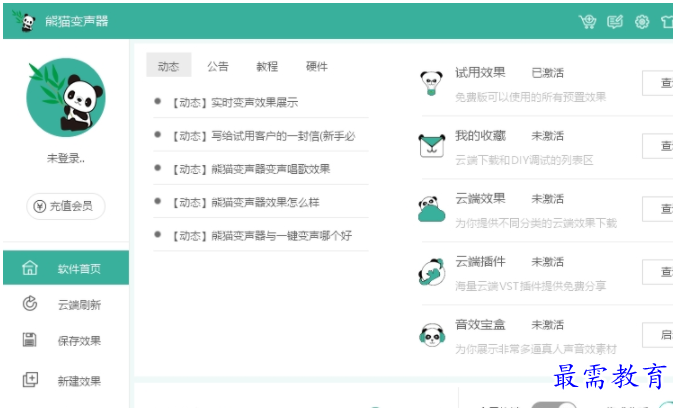Viewport: 675px width, 408px height.
Task: Switch to the 教程 tab
Action: click(x=267, y=66)
